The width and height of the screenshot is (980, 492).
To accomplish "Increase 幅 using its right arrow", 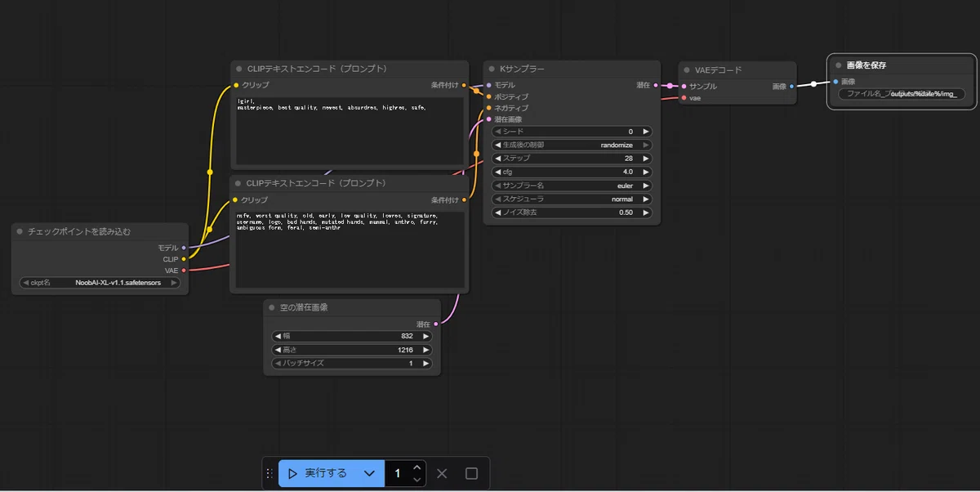I will tap(425, 336).
